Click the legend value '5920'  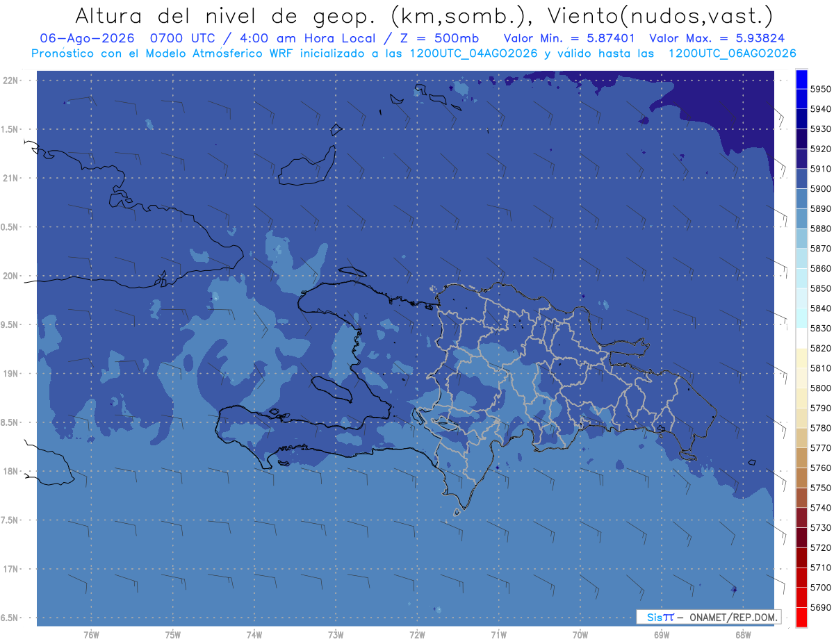(x=820, y=149)
